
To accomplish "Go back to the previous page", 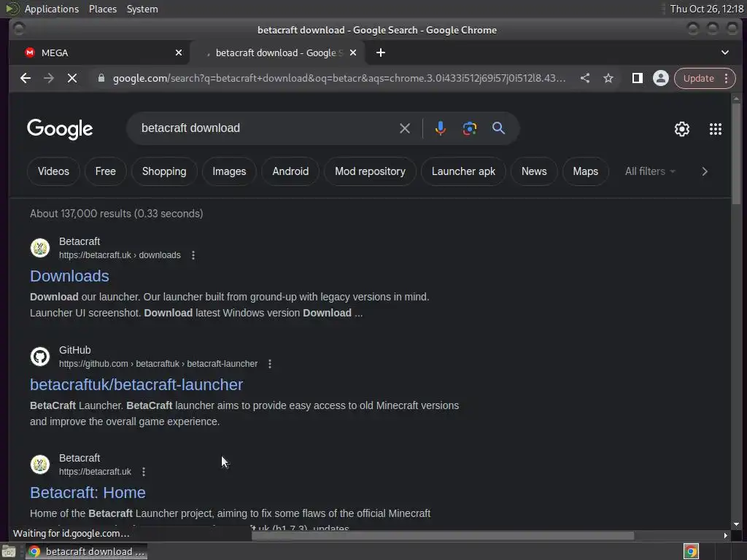I will click(x=26, y=78).
